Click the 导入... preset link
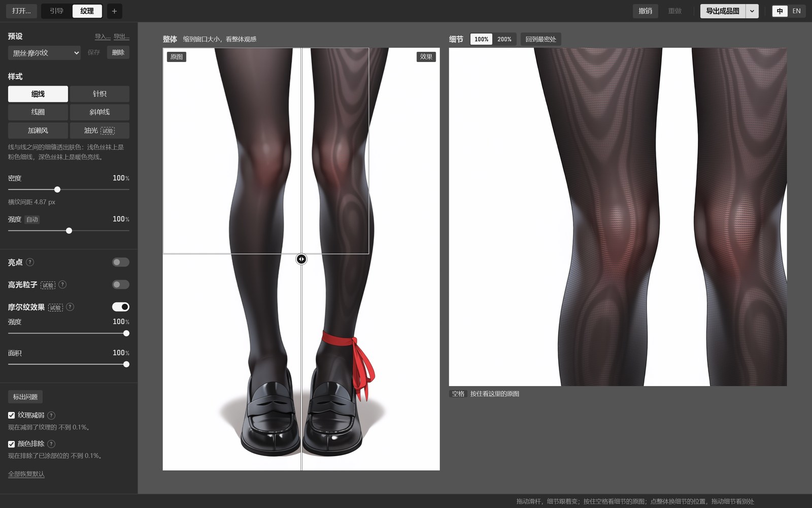Image resolution: width=812 pixels, height=508 pixels. pyautogui.click(x=103, y=37)
